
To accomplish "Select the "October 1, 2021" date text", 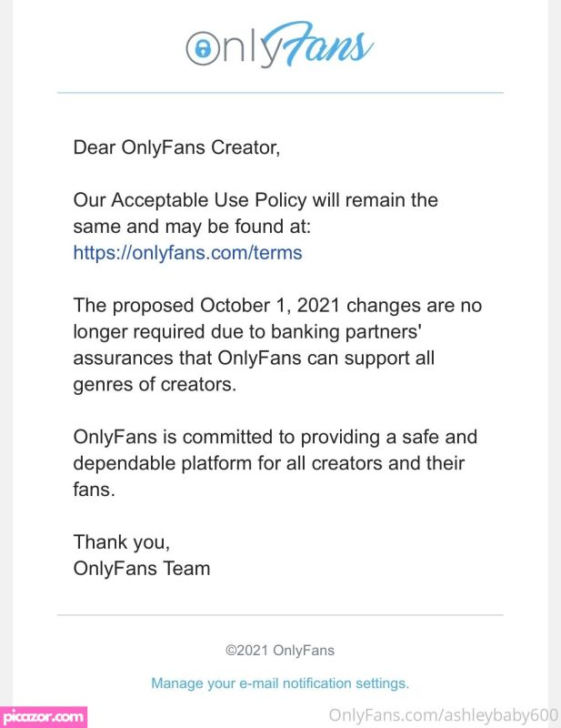I will [x=270, y=306].
